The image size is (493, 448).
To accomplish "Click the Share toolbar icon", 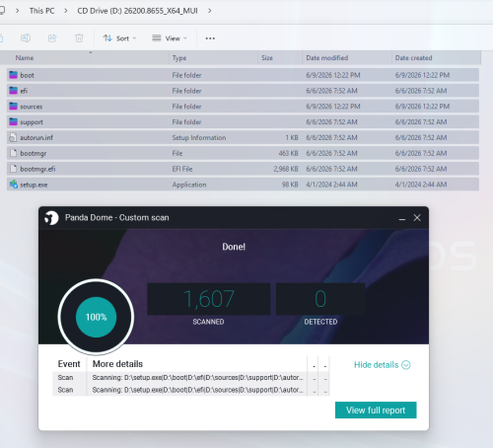I will pyautogui.click(x=52, y=38).
